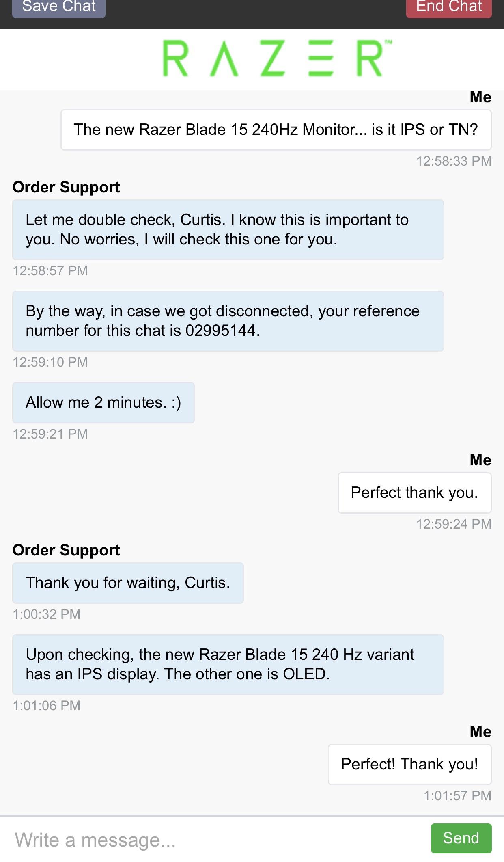
Task: Focus the Write a message field
Action: pyautogui.click(x=215, y=840)
